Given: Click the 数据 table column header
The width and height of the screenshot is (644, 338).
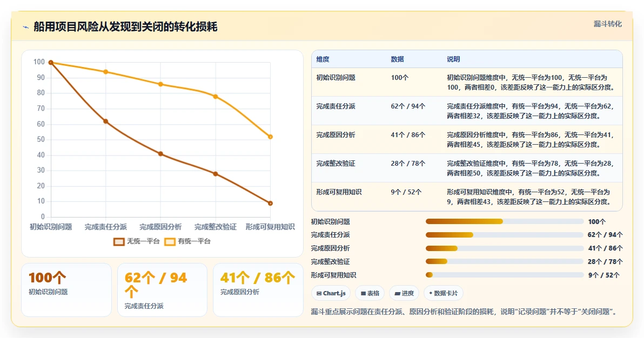Looking at the screenshot, I should pyautogui.click(x=397, y=59).
